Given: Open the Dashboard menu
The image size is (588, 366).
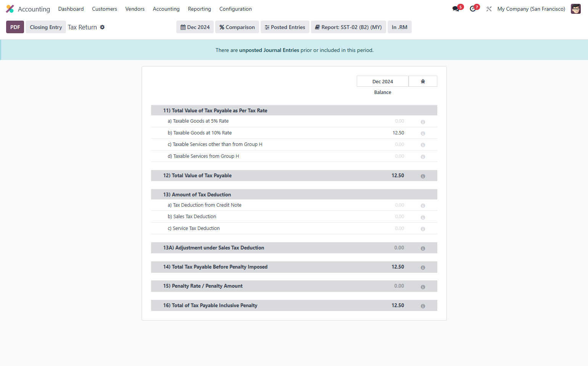Looking at the screenshot, I should [x=71, y=9].
